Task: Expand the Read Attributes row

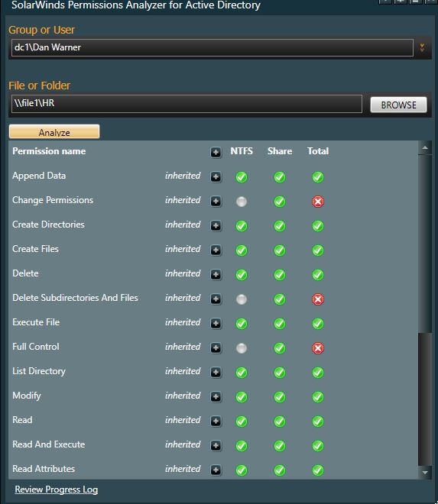Action: [216, 470]
